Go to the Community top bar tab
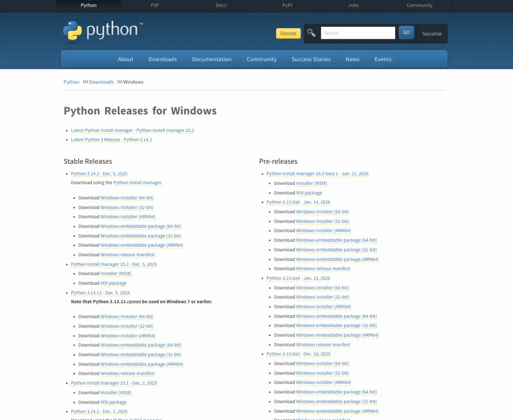 click(419, 5)
